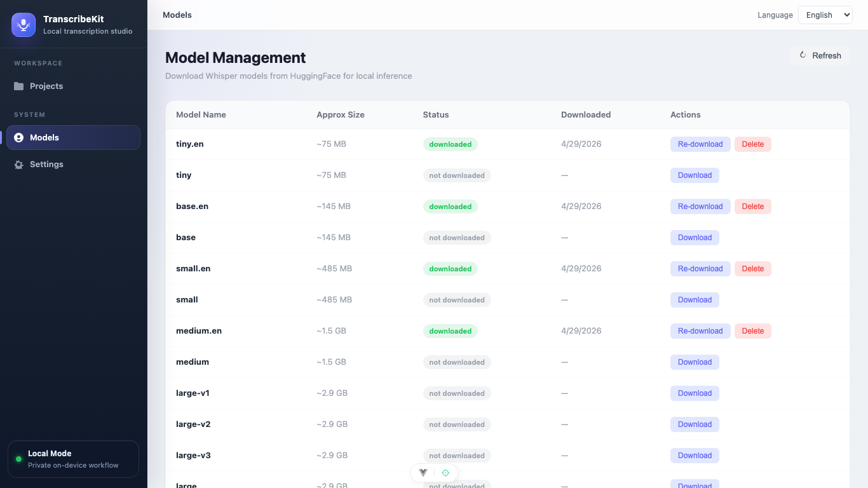Download the tiny model

point(695,175)
